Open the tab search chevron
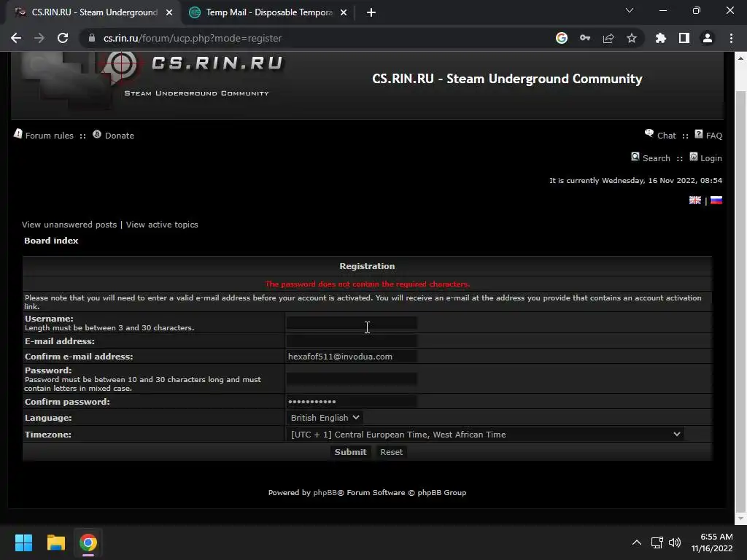This screenshot has height=560, width=747. point(630,10)
